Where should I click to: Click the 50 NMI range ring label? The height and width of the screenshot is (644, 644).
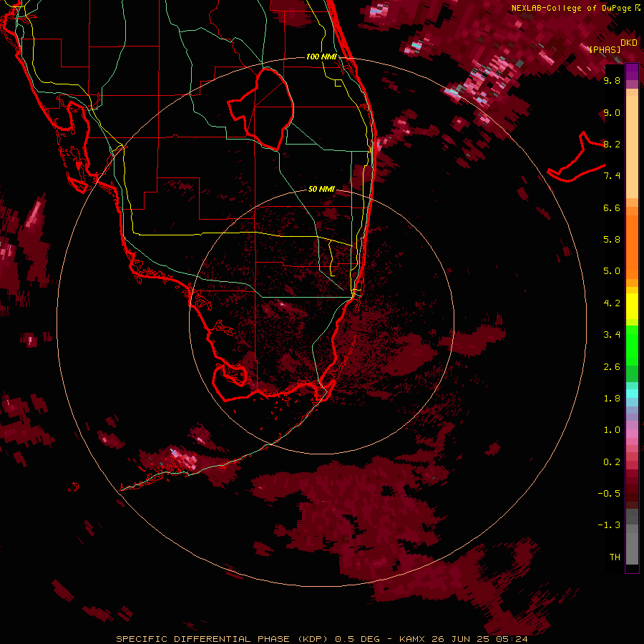pyautogui.click(x=321, y=189)
